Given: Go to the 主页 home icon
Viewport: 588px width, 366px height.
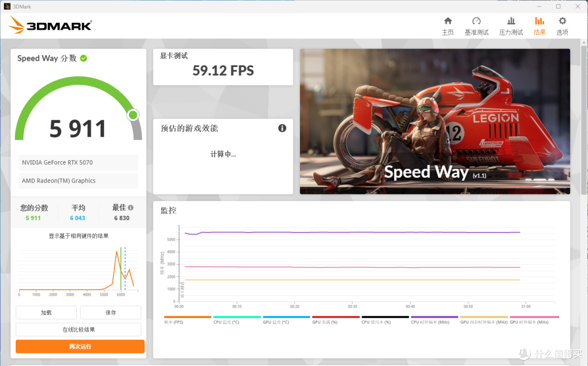Looking at the screenshot, I should 448,21.
